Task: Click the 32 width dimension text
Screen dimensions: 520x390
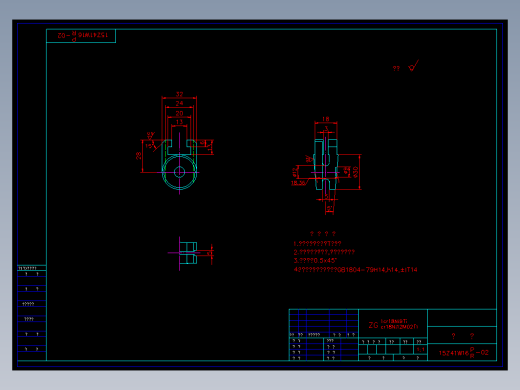Action: pos(179,94)
